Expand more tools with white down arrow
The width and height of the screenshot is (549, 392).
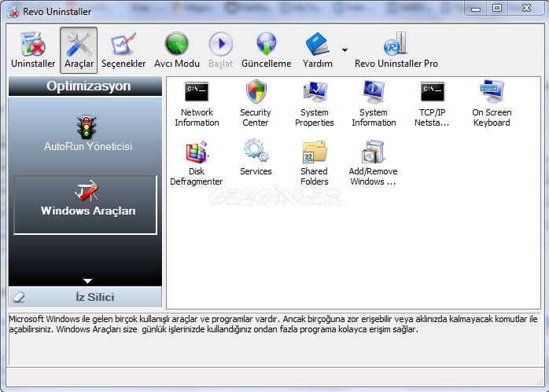(87, 280)
